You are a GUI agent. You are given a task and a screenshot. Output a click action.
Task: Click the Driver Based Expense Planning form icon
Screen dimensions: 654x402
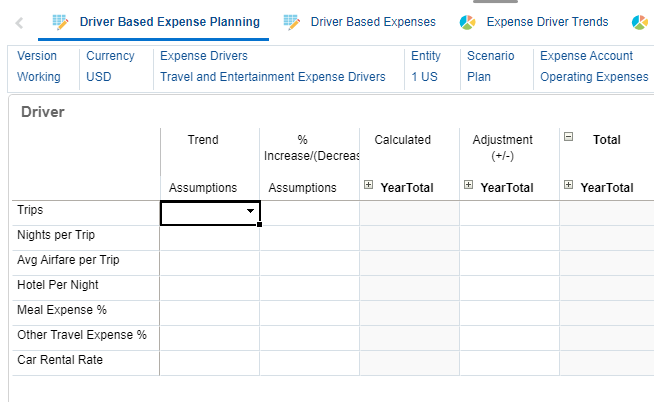tap(60, 21)
